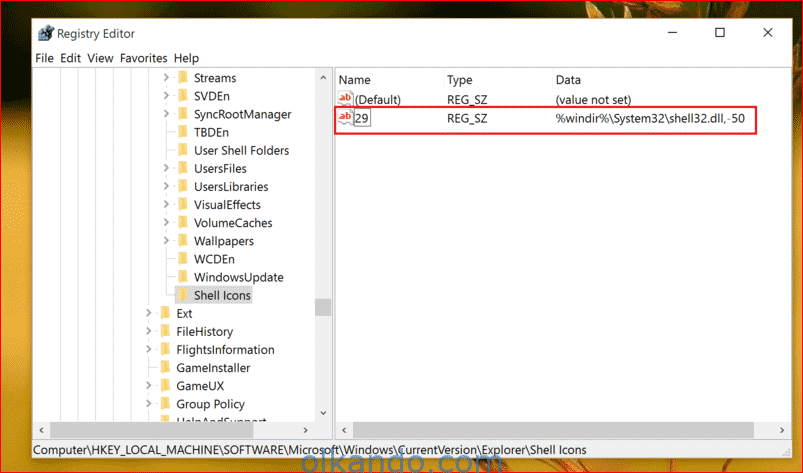Click the User Shell Folders folder icon

(x=182, y=150)
